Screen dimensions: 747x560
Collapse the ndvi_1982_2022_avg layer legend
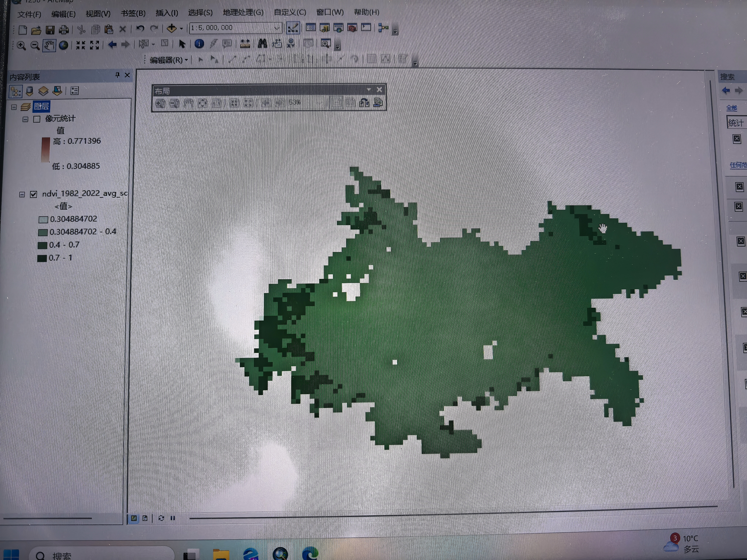point(22,195)
